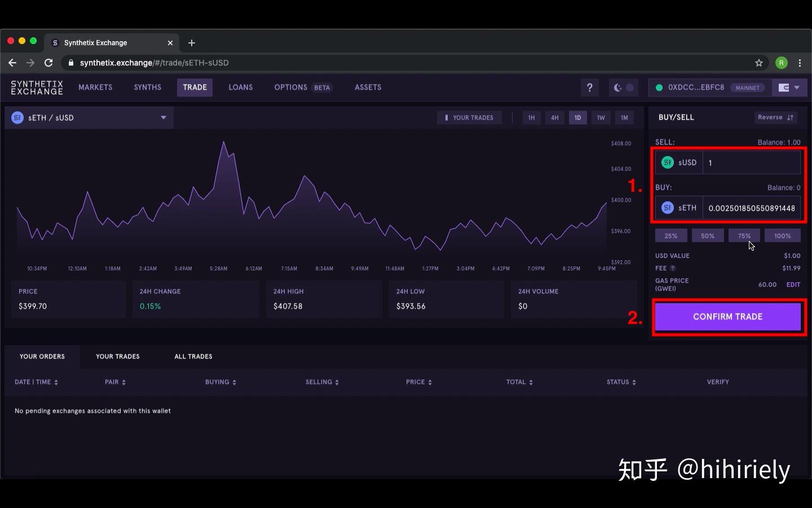Click the MAINNET network badge
This screenshot has width=812, height=508.
point(747,87)
